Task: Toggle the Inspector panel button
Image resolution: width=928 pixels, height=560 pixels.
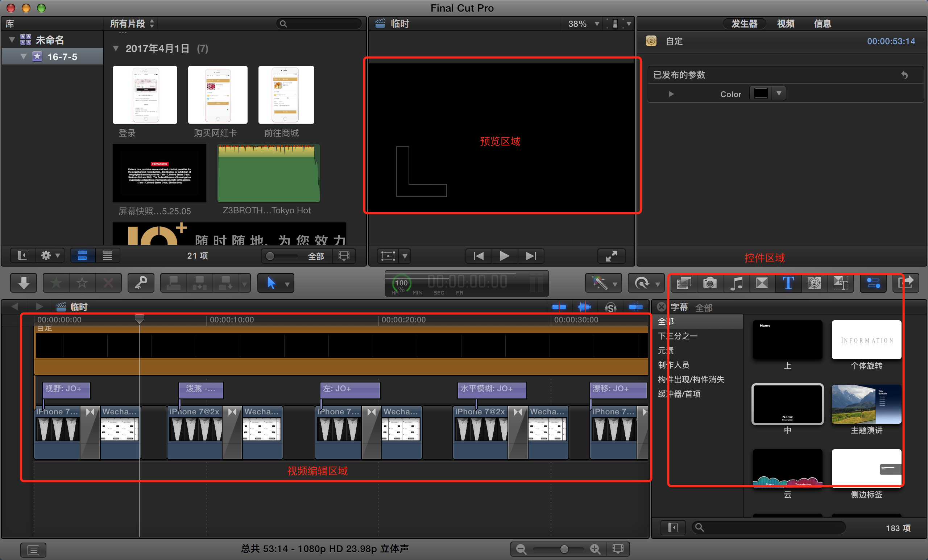Action: [873, 283]
